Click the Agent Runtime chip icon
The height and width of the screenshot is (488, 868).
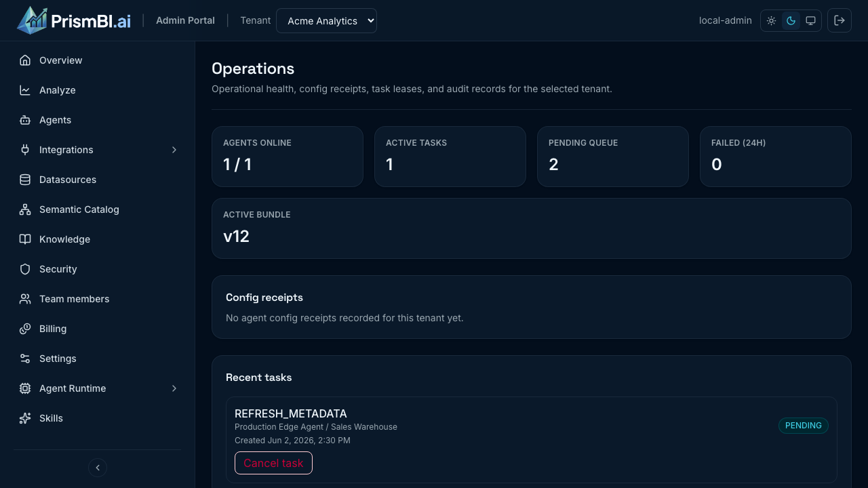coord(25,388)
